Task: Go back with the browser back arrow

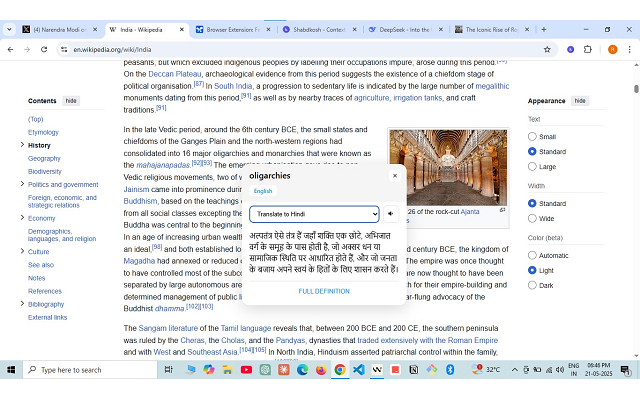Action: 10,49
